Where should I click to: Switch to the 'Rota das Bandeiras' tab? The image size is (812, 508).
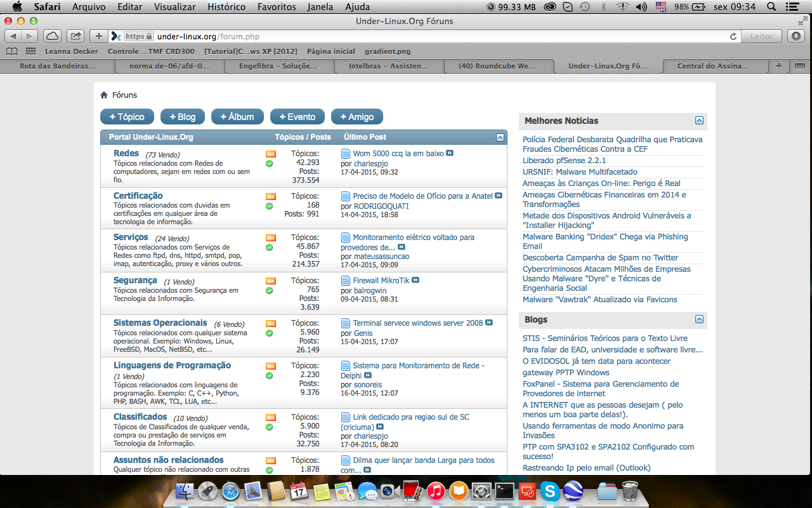pyautogui.click(x=58, y=66)
